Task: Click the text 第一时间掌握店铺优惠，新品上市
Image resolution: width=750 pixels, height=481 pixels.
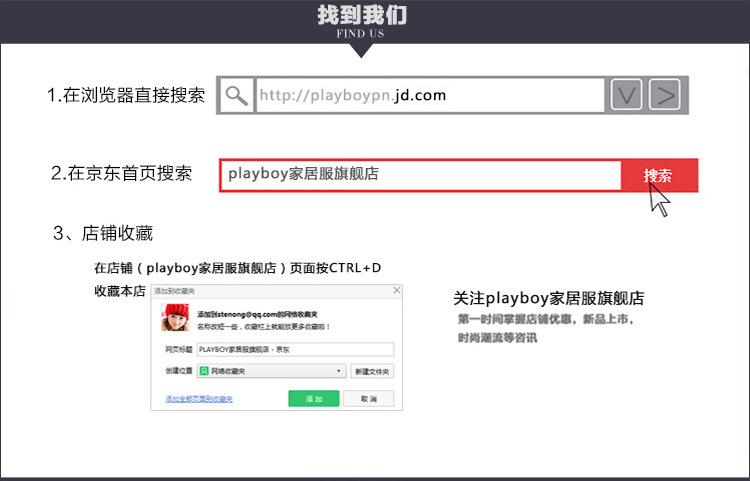Action: pos(546,319)
